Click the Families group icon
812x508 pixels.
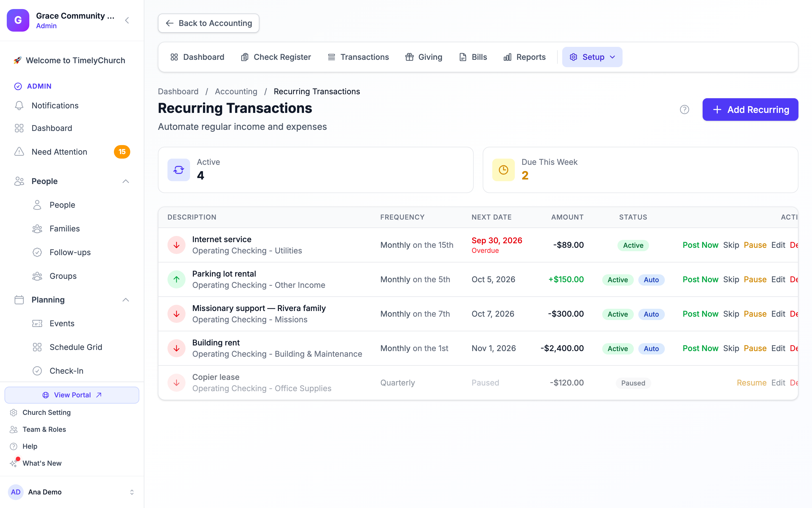pos(37,229)
